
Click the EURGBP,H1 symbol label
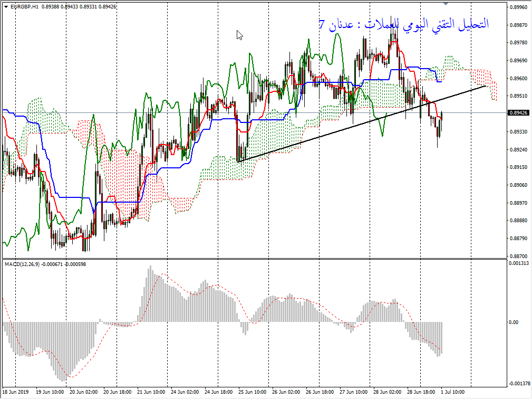pyautogui.click(x=24, y=6)
